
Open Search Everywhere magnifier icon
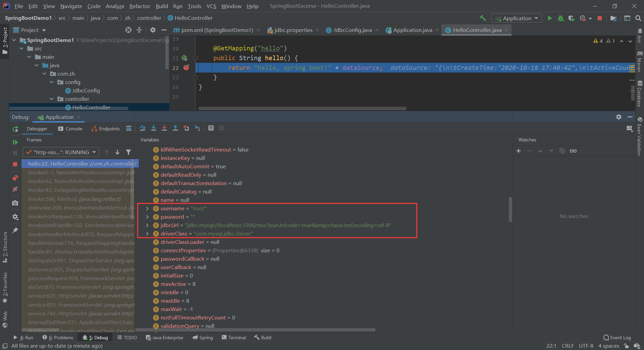(638, 18)
